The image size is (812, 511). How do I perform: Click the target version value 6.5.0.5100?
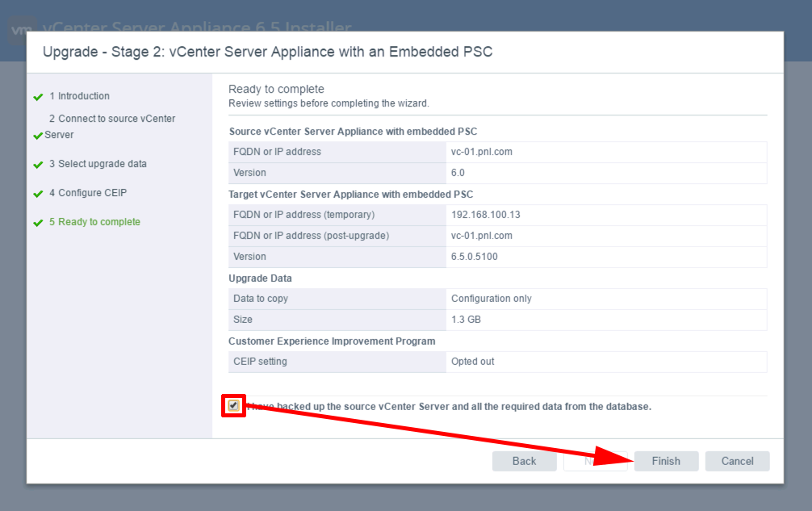point(475,256)
